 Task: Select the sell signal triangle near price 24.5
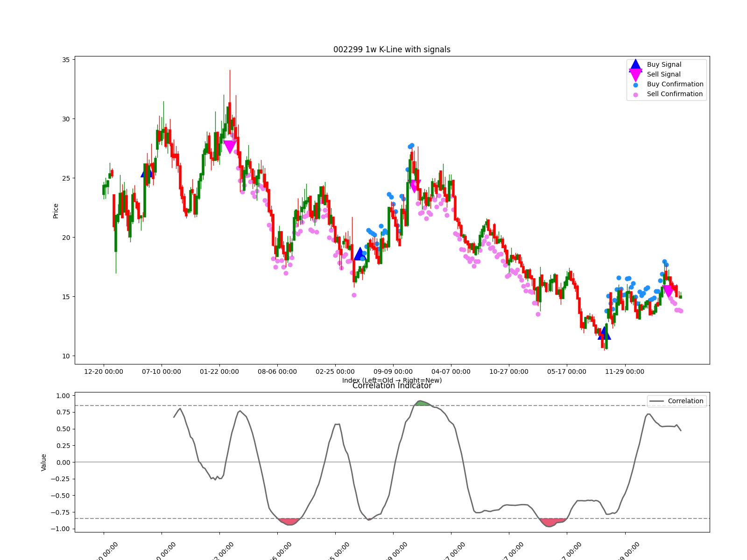[414, 186]
